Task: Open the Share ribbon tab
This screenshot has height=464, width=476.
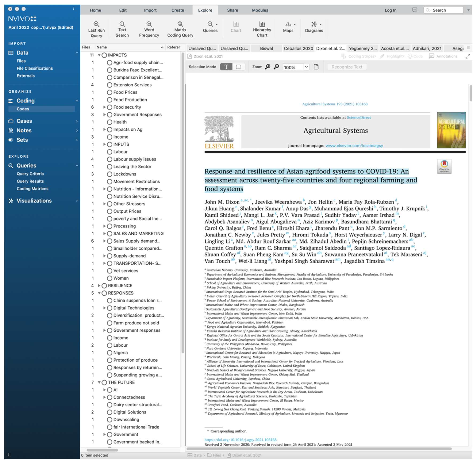Action: [233, 10]
